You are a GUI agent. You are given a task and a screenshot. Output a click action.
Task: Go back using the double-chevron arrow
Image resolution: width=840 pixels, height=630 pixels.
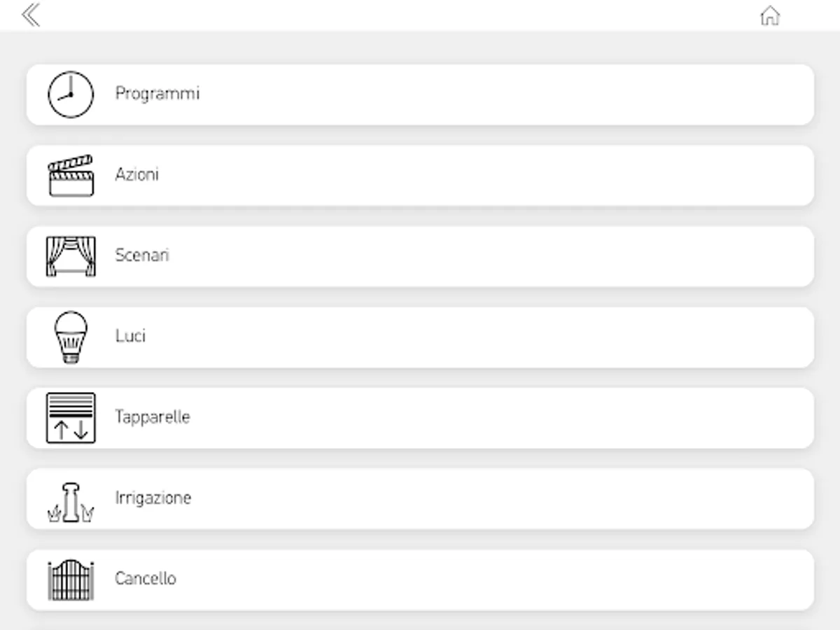pyautogui.click(x=31, y=15)
